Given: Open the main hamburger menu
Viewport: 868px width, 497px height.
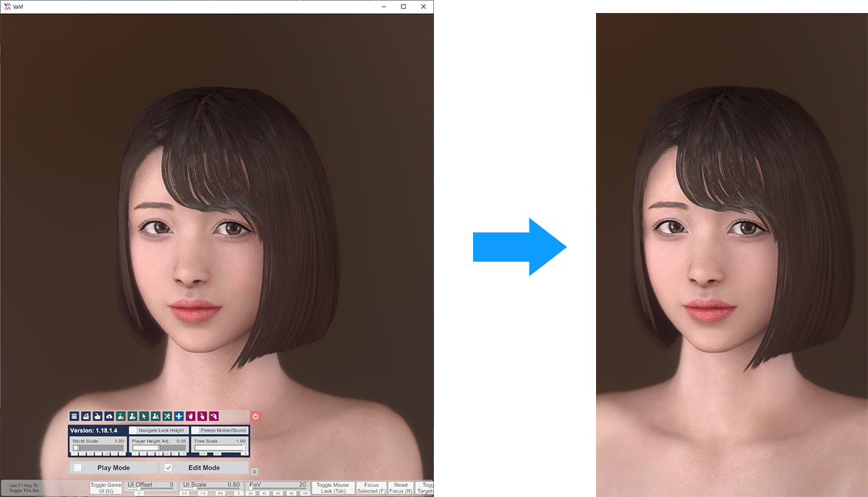Looking at the screenshot, I should coord(74,416).
